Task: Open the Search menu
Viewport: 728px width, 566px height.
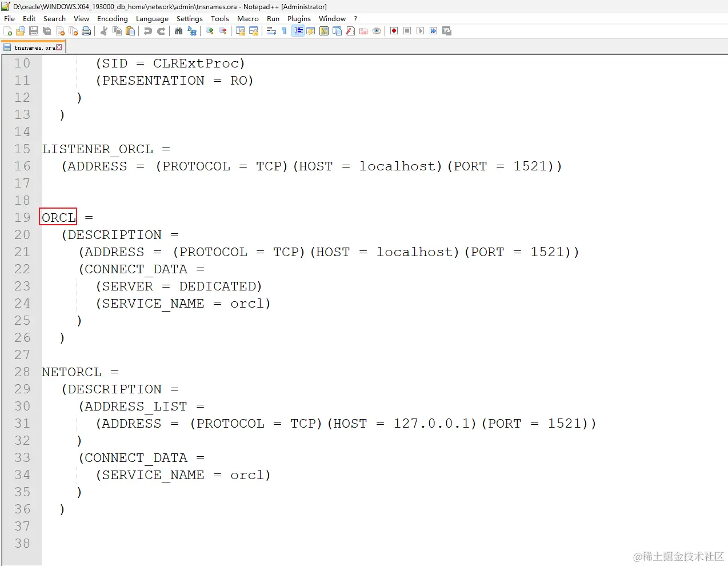Action: click(x=54, y=18)
